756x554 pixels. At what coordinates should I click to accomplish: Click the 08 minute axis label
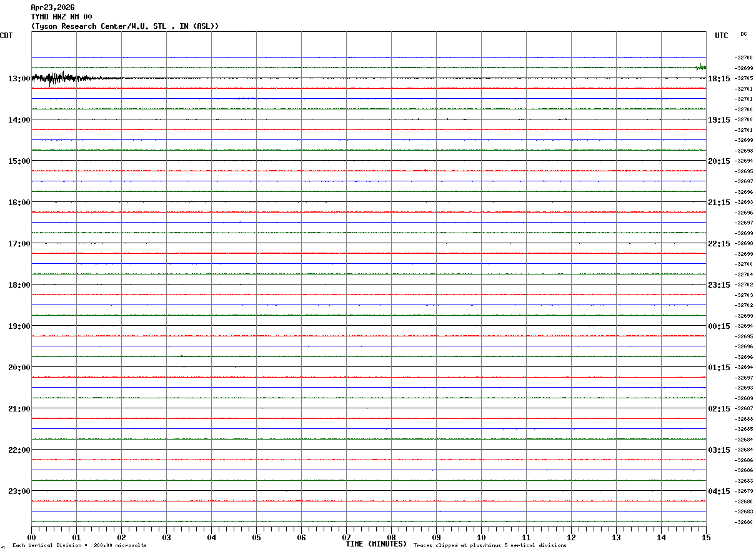coord(392,538)
